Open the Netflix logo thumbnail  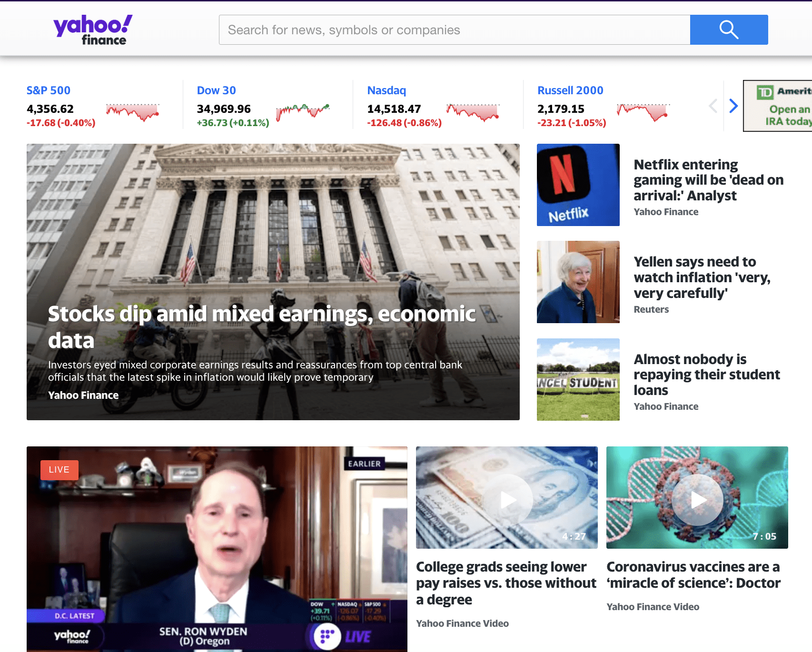578,185
